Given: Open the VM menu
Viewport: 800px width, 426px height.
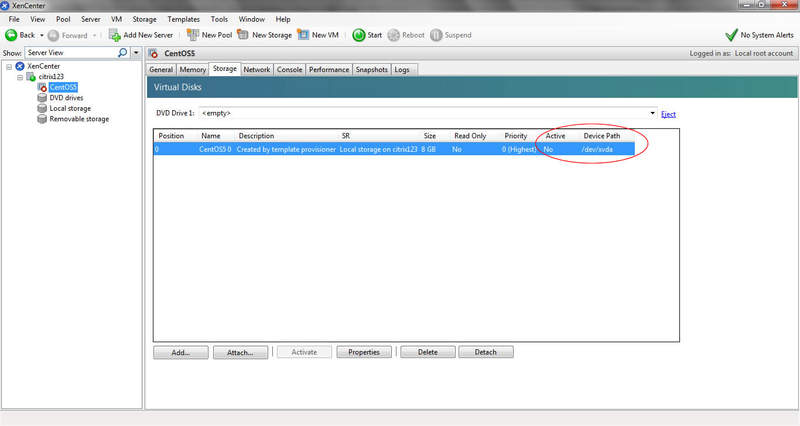Looking at the screenshot, I should [x=116, y=19].
